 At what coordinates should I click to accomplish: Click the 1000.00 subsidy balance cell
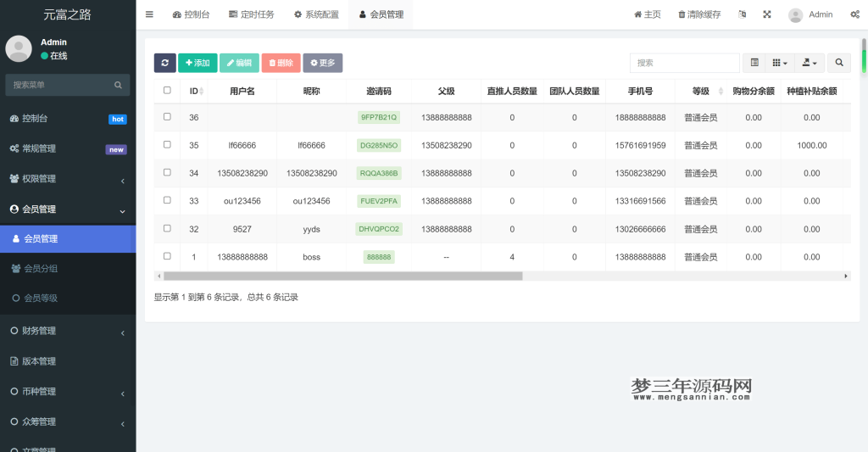click(x=812, y=146)
